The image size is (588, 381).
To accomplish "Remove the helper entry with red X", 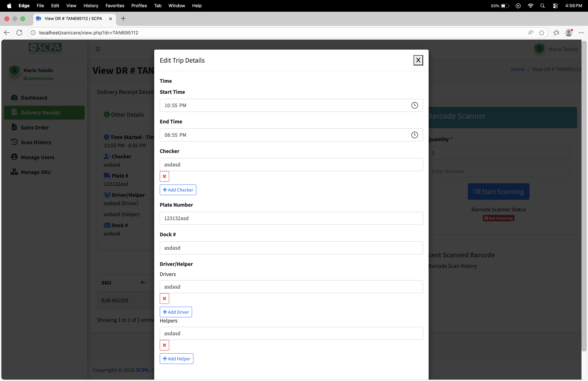I will coord(164,345).
